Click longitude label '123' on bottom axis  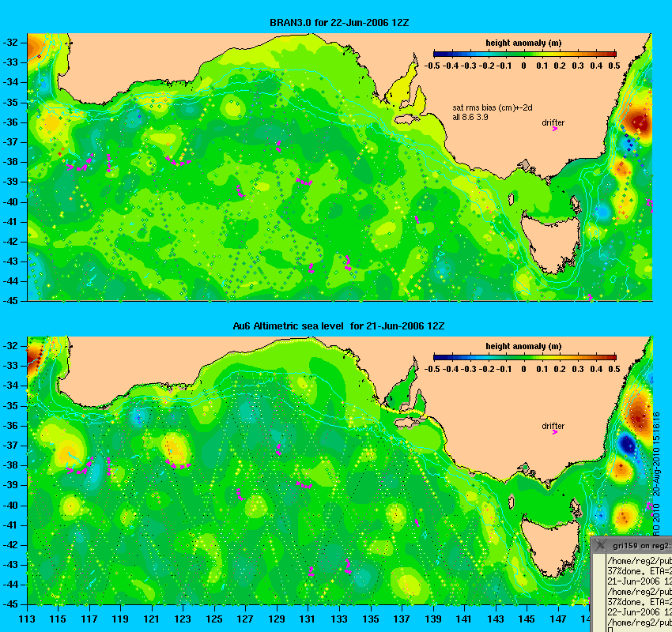click(183, 619)
